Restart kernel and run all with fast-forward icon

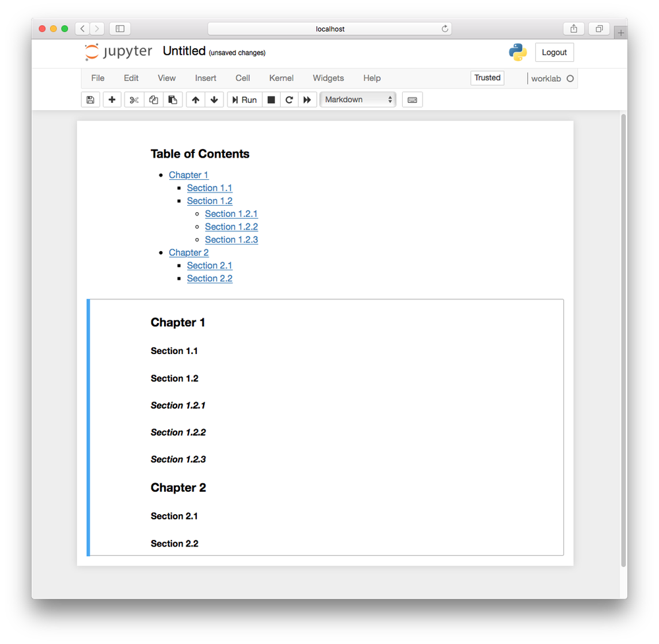point(307,100)
